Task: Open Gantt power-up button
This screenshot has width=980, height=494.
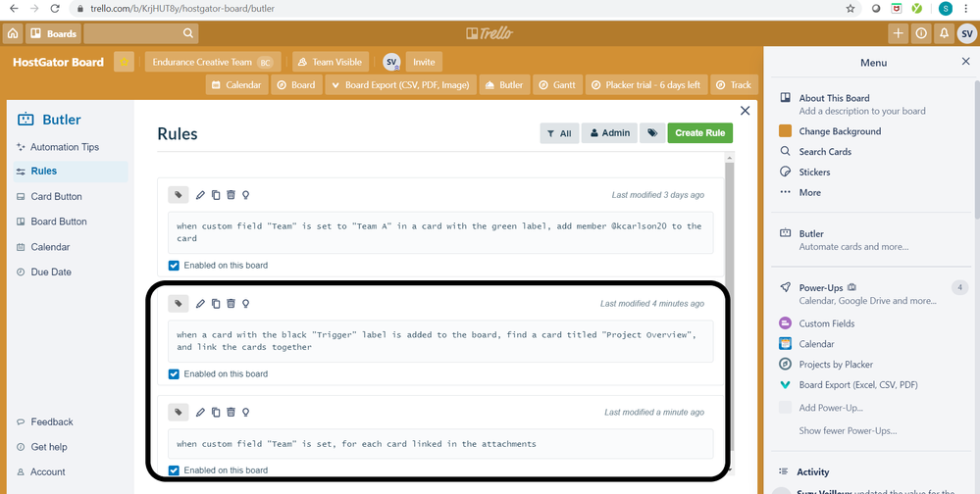Action: pos(557,85)
